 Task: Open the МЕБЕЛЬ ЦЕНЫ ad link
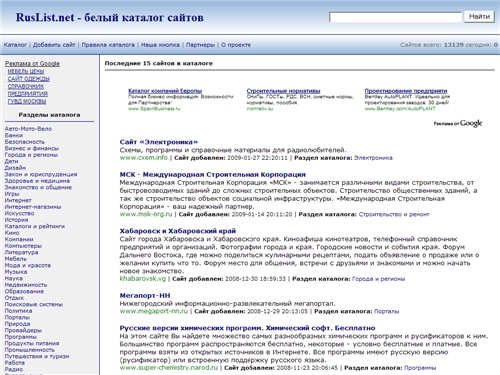26,71
